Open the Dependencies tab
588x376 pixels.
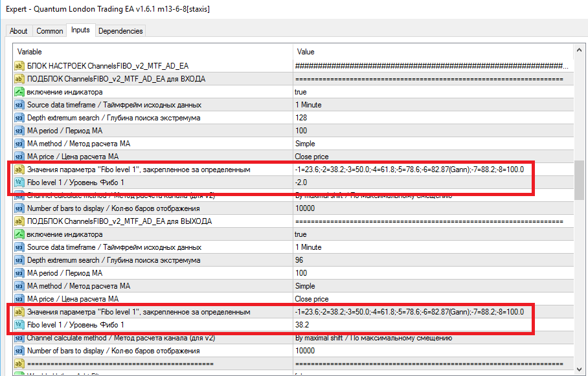coord(120,31)
